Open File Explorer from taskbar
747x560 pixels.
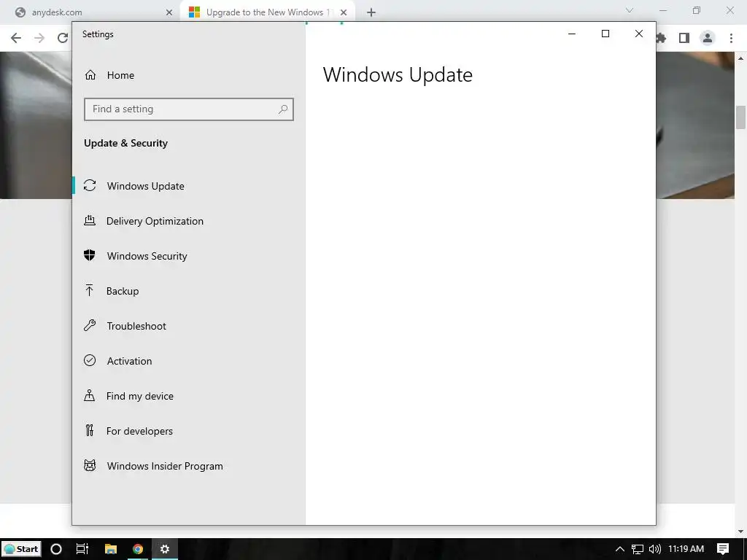[111, 549]
